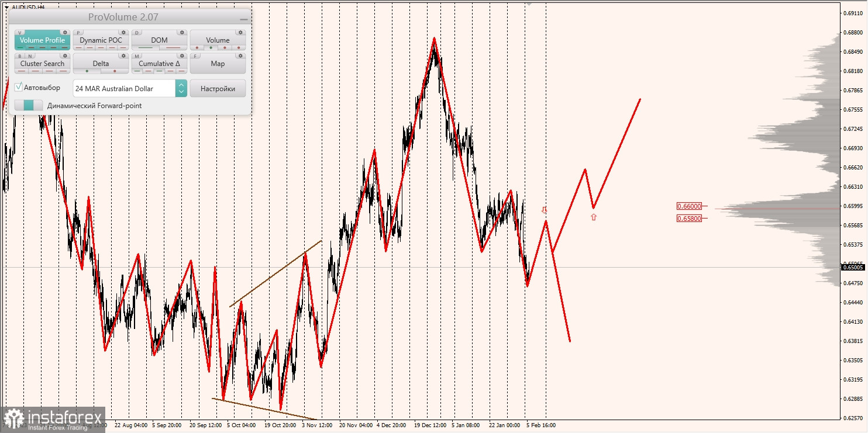This screenshot has height=433, width=868.
Task: Open Volume module gear settings
Action: [240, 33]
